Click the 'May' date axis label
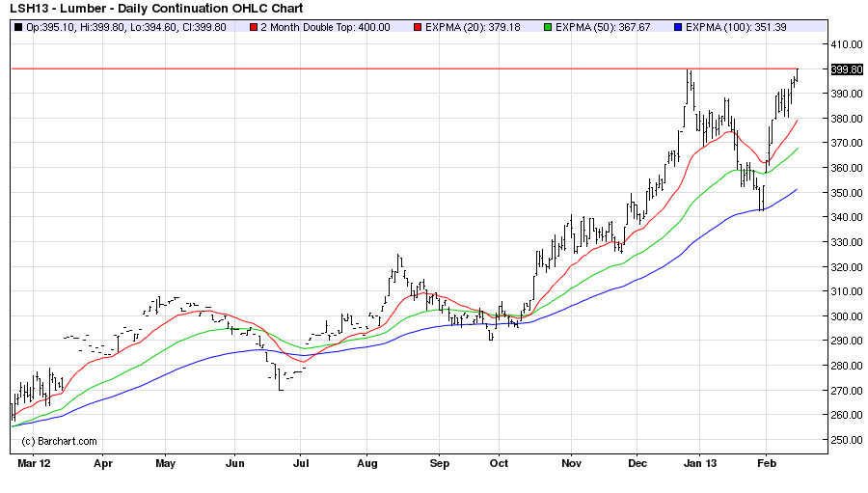The image size is (868, 493). (165, 464)
